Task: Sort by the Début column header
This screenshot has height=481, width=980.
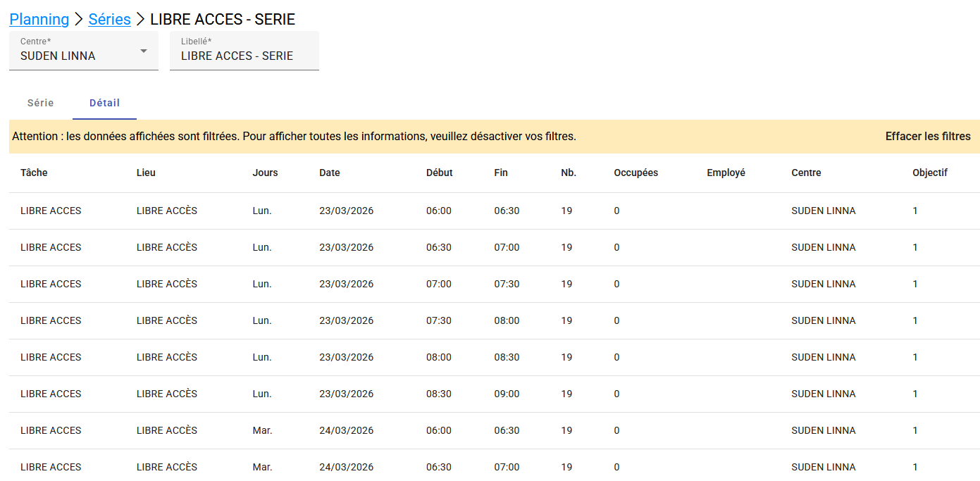Action: (x=439, y=173)
